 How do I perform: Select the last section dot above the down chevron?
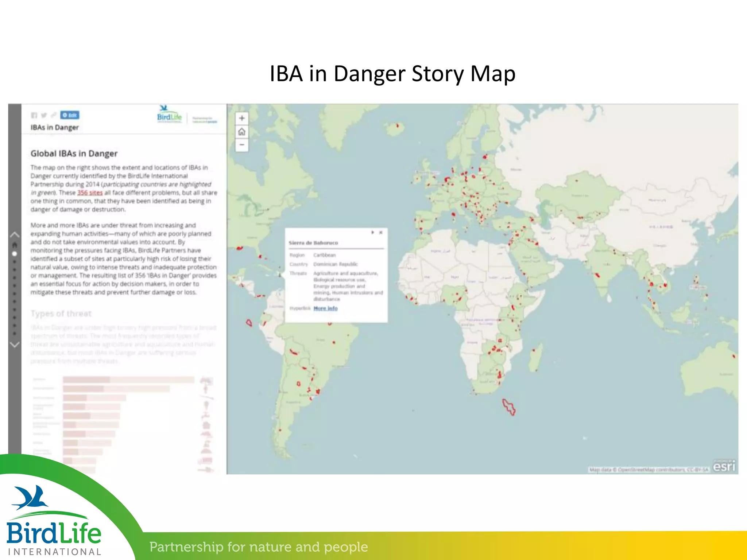pyautogui.click(x=15, y=334)
